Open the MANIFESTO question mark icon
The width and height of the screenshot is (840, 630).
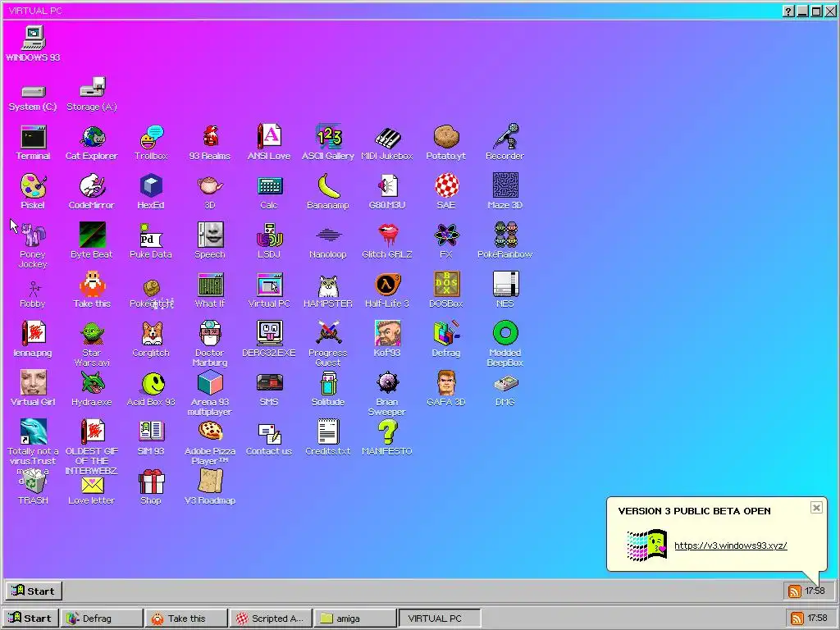[x=387, y=437]
